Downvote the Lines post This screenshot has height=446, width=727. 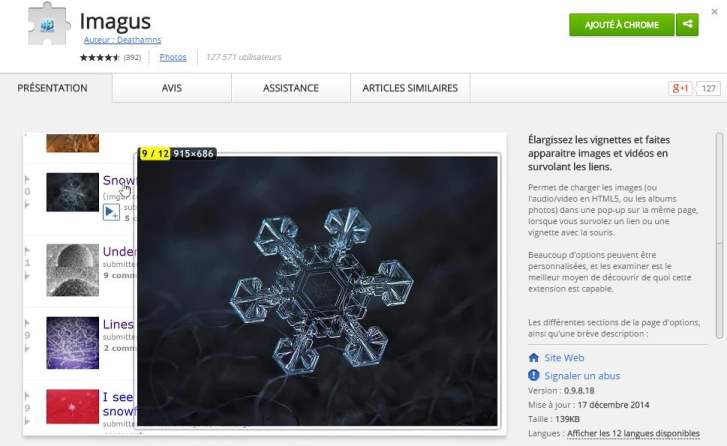point(27,348)
